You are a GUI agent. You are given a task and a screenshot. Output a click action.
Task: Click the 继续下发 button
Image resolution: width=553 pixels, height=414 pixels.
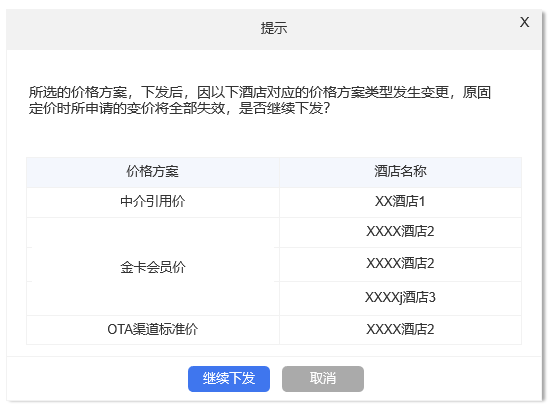click(229, 379)
